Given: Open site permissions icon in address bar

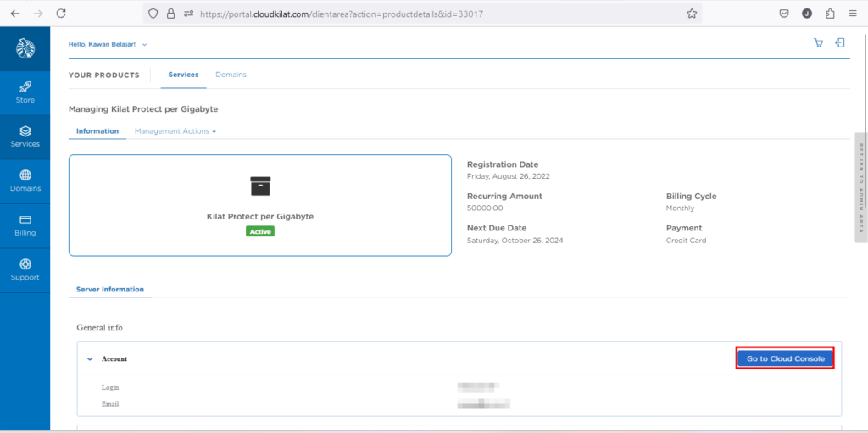Looking at the screenshot, I should [x=188, y=14].
